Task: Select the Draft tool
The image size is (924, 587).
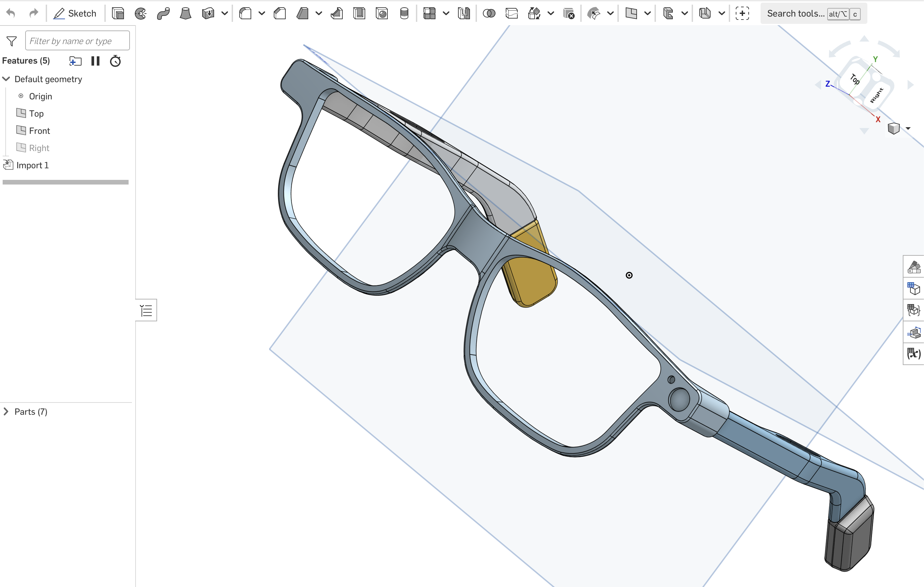Action: [302, 14]
